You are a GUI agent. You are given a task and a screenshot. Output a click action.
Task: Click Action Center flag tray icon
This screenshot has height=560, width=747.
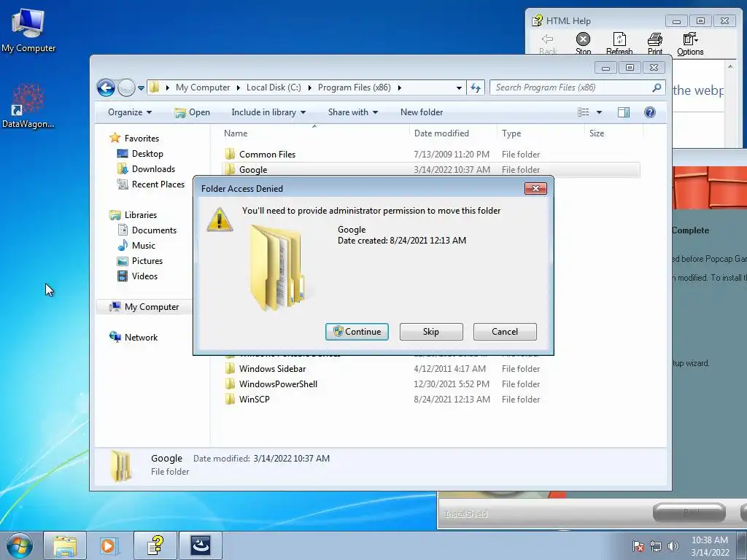[638, 547]
